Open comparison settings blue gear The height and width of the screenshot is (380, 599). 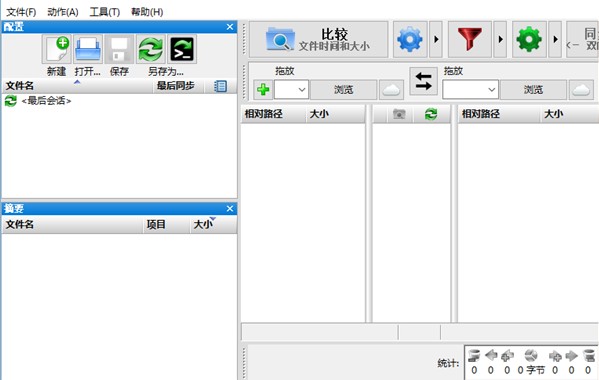click(x=410, y=39)
